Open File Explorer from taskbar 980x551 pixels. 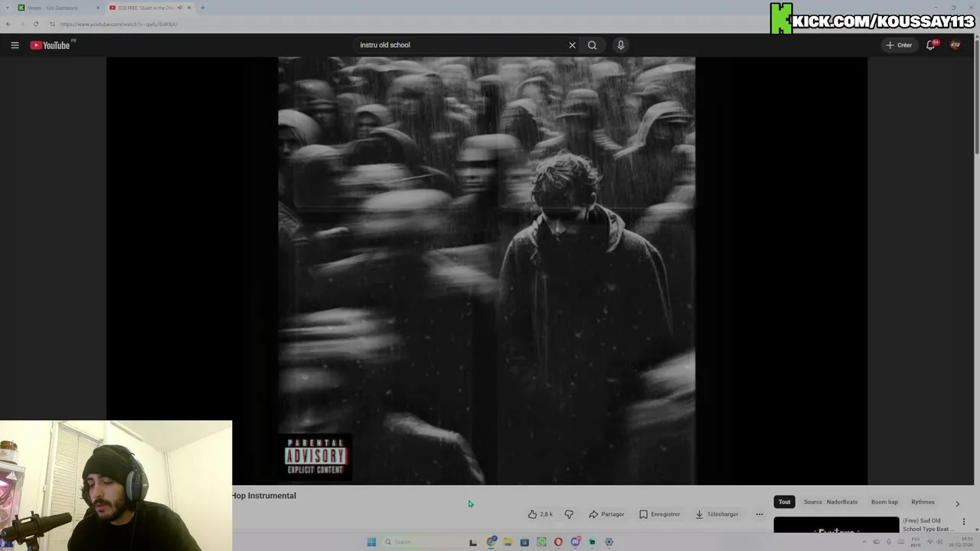tap(508, 542)
